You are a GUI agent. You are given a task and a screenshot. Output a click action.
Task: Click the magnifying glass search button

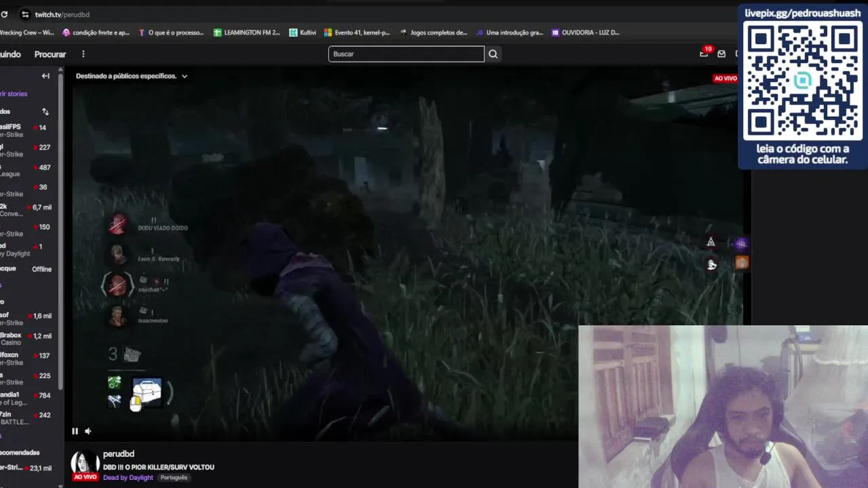point(493,54)
